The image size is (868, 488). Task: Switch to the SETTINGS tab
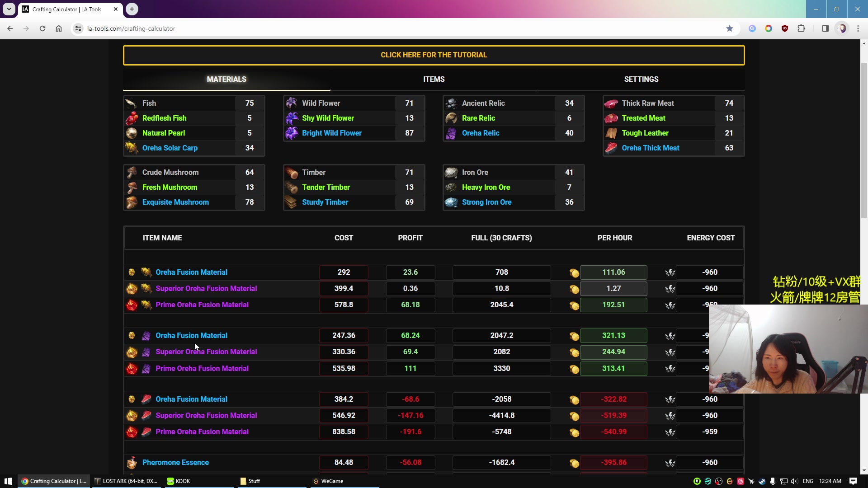point(641,79)
